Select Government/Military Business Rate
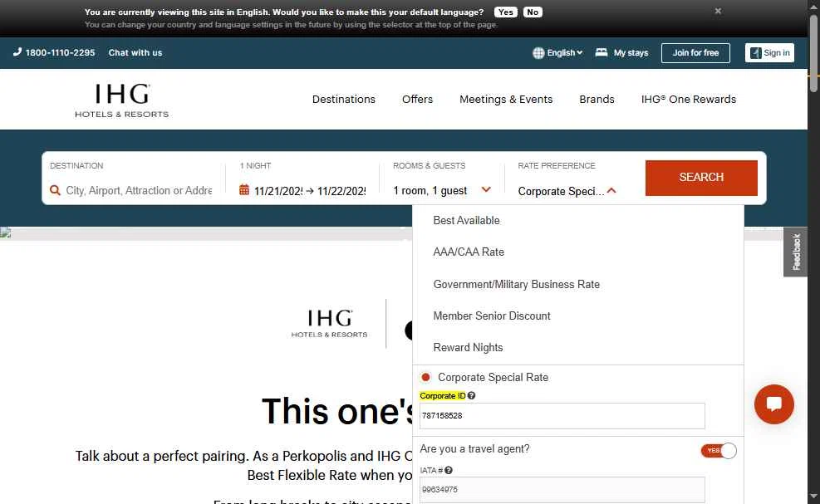The height and width of the screenshot is (504, 820). pos(516,285)
